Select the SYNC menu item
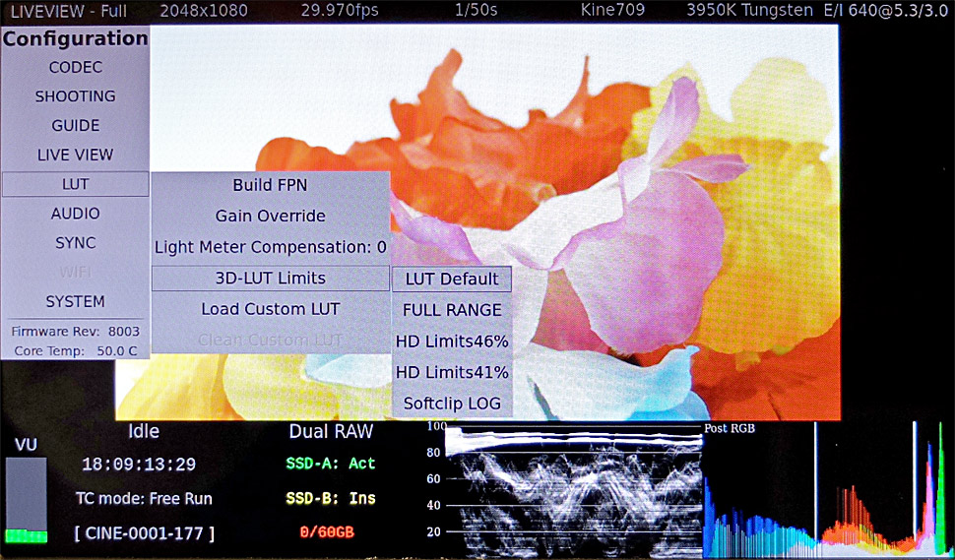Viewport: 955px width, 560px height. coord(75,242)
